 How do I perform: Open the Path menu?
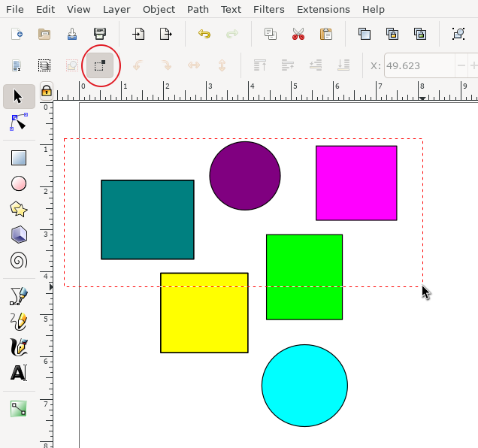[x=198, y=10]
